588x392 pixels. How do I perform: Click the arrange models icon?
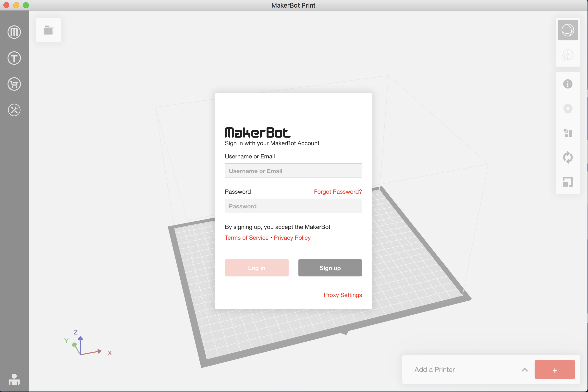[x=567, y=133]
